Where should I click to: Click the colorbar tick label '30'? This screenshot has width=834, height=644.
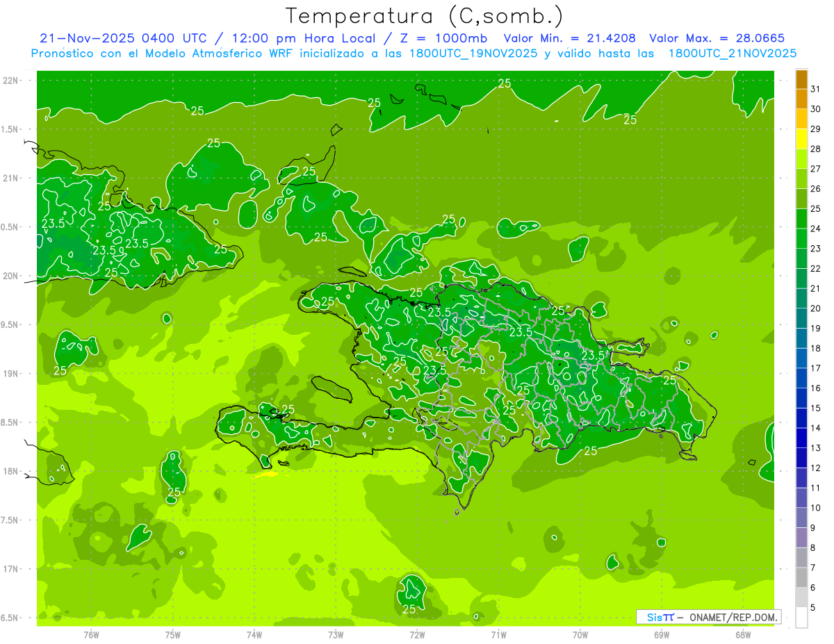(815, 109)
